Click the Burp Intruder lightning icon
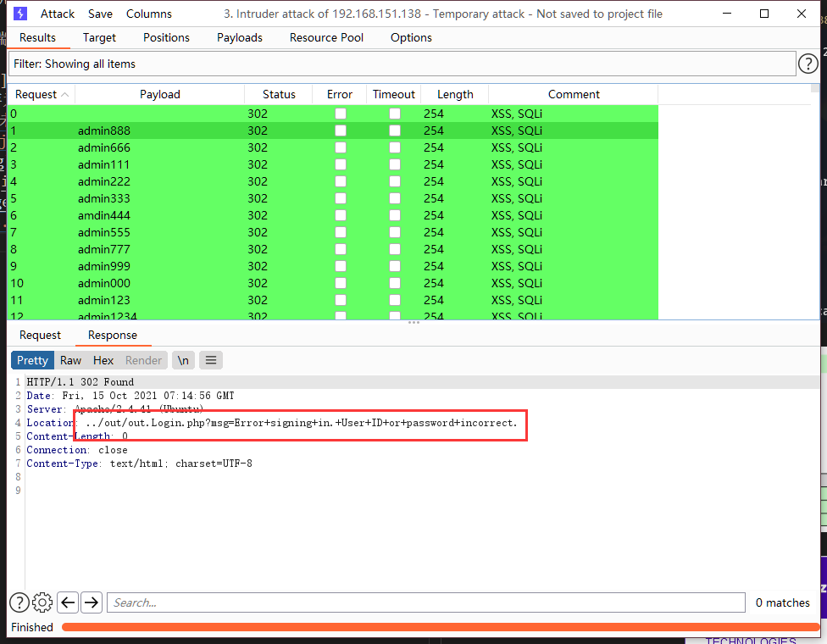827x644 pixels. 20,14
